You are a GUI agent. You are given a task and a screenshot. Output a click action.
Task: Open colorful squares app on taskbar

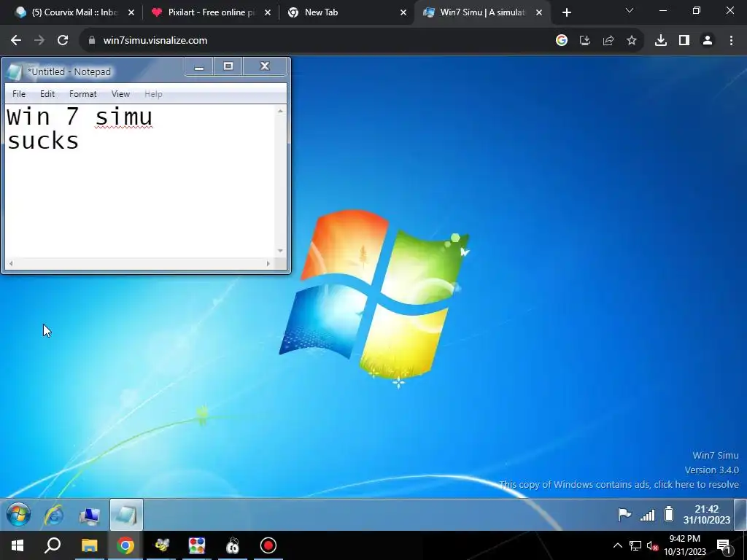pos(197,545)
